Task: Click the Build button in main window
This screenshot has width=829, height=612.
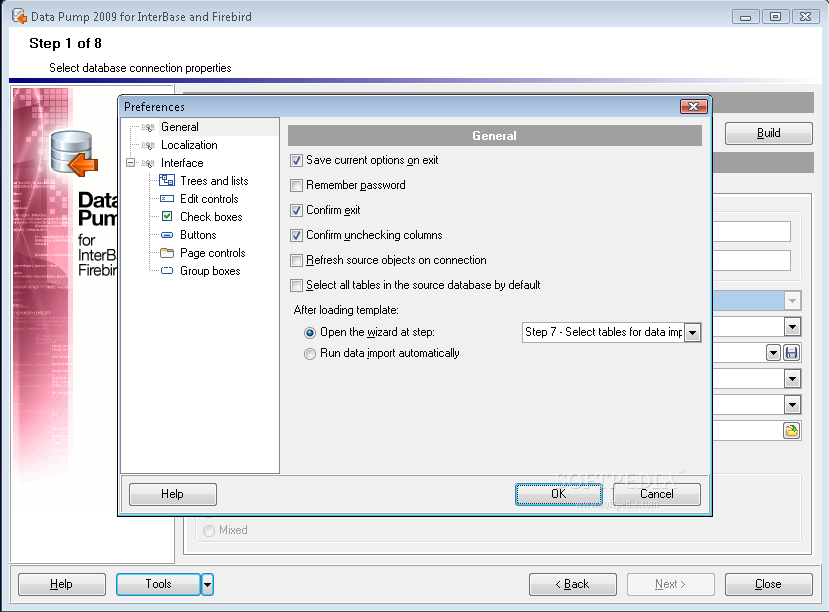Action: point(768,133)
